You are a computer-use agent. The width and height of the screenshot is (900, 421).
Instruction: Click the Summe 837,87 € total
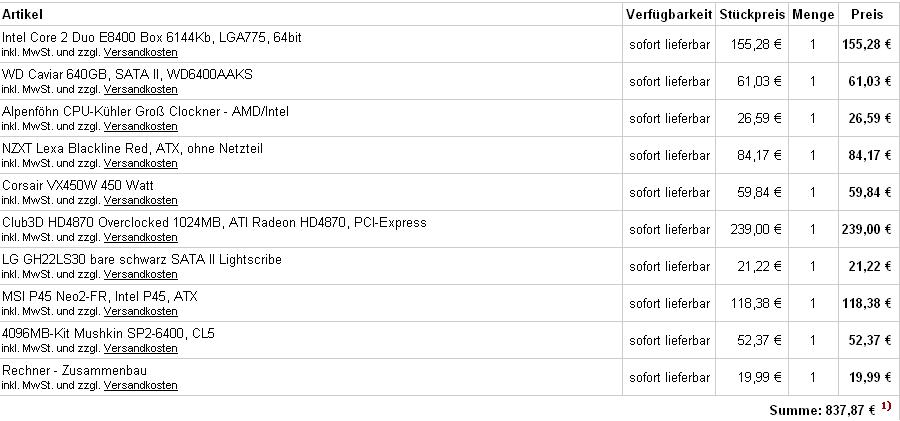822,410
